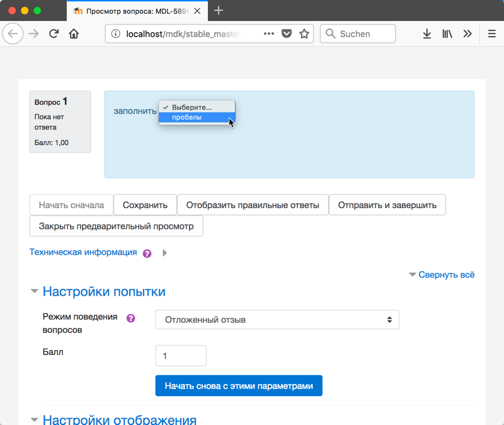The width and height of the screenshot is (504, 425).
Task: Open the Firefox hamburger menu
Action: tap(492, 33)
